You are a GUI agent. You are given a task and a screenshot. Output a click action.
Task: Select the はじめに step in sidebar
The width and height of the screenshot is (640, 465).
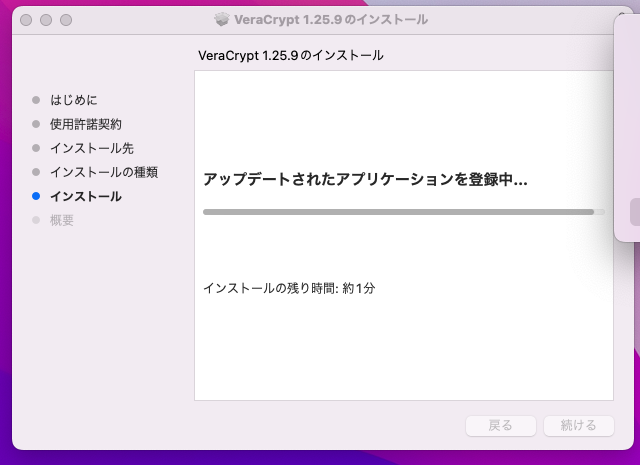[74, 100]
